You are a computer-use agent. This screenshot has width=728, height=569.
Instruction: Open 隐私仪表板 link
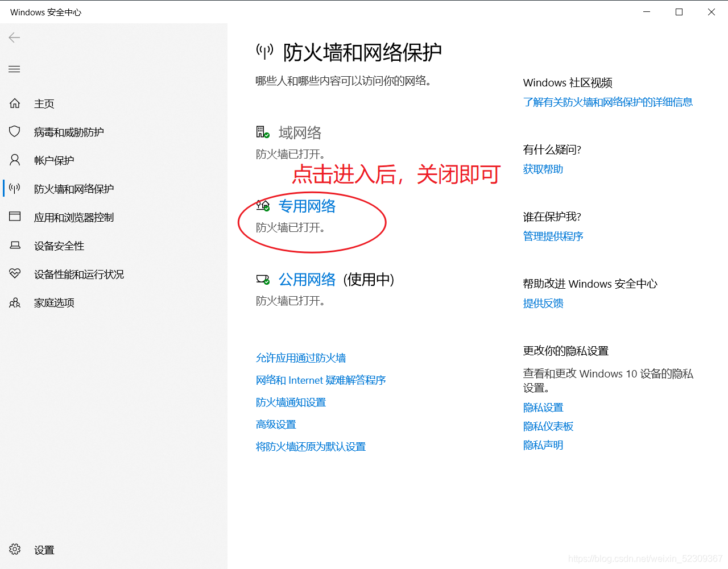pos(548,426)
